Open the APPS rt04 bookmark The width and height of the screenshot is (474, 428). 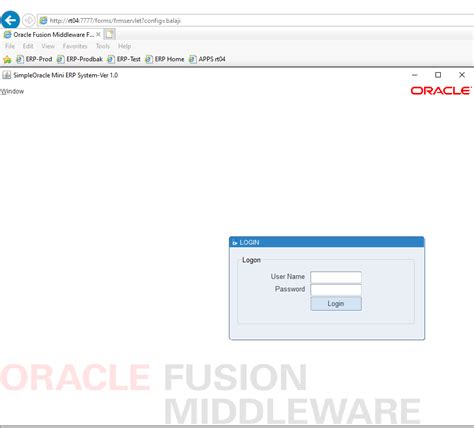pos(207,59)
